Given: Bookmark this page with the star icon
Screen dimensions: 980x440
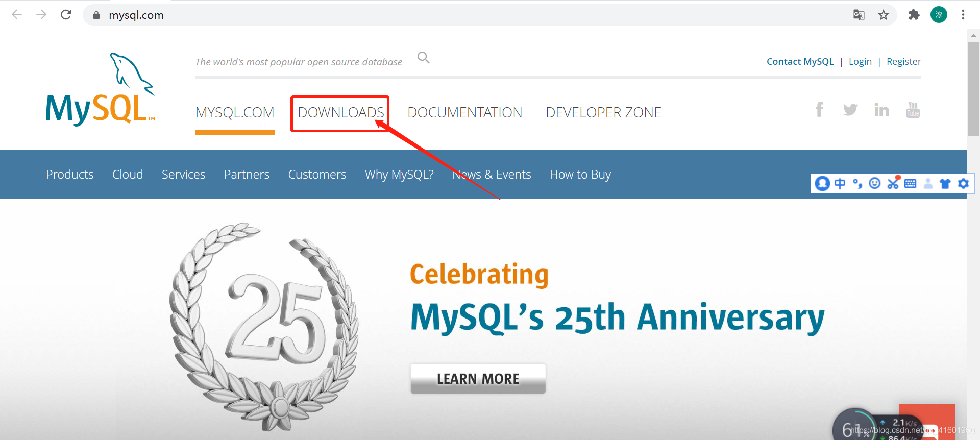Looking at the screenshot, I should tap(884, 15).
